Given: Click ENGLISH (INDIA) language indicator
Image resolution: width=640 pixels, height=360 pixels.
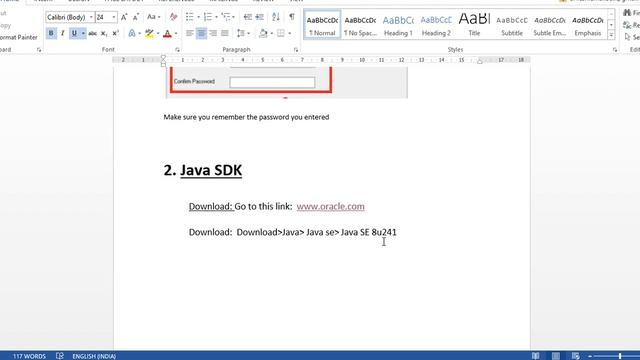Looking at the screenshot, I should 94,356.
